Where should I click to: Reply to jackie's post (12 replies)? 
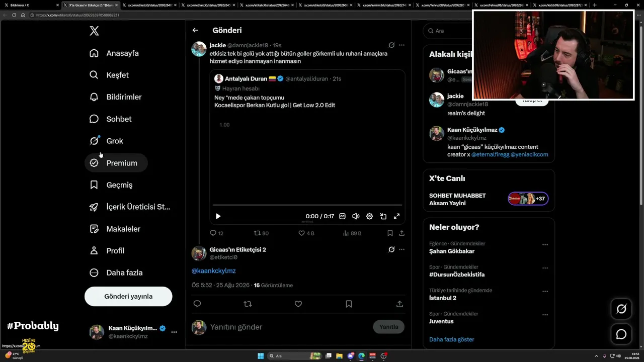pyautogui.click(x=216, y=233)
